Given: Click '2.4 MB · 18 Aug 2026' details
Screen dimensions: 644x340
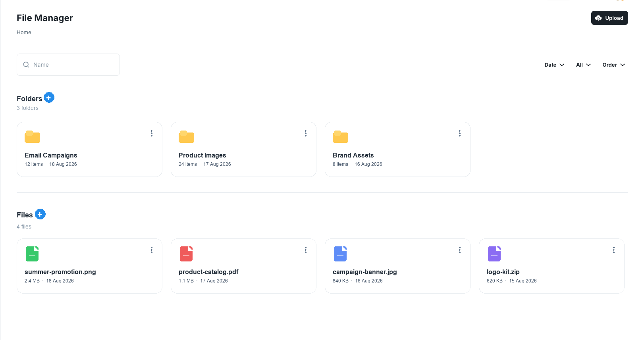Looking at the screenshot, I should 49,281.
